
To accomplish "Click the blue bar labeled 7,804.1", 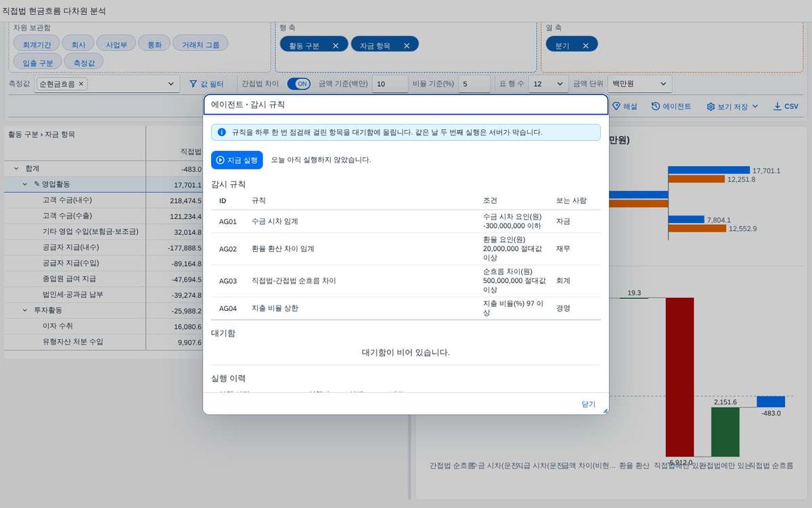I will 686,219.
